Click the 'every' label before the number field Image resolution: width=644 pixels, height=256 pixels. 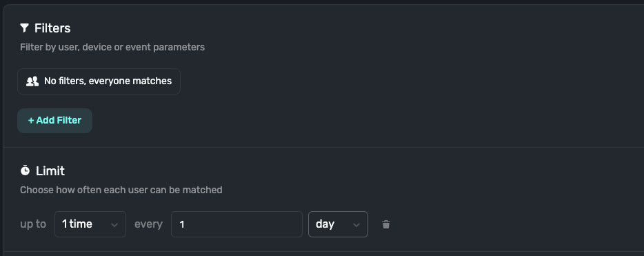(x=149, y=224)
